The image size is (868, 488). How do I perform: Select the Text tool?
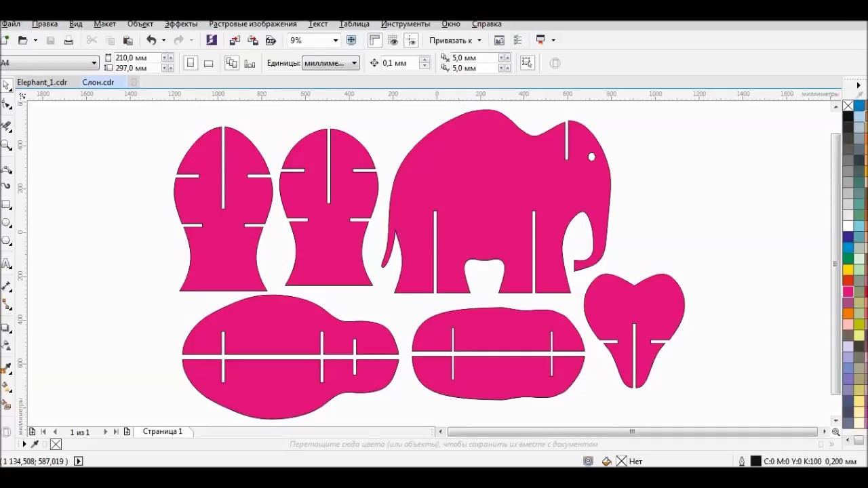point(7,264)
